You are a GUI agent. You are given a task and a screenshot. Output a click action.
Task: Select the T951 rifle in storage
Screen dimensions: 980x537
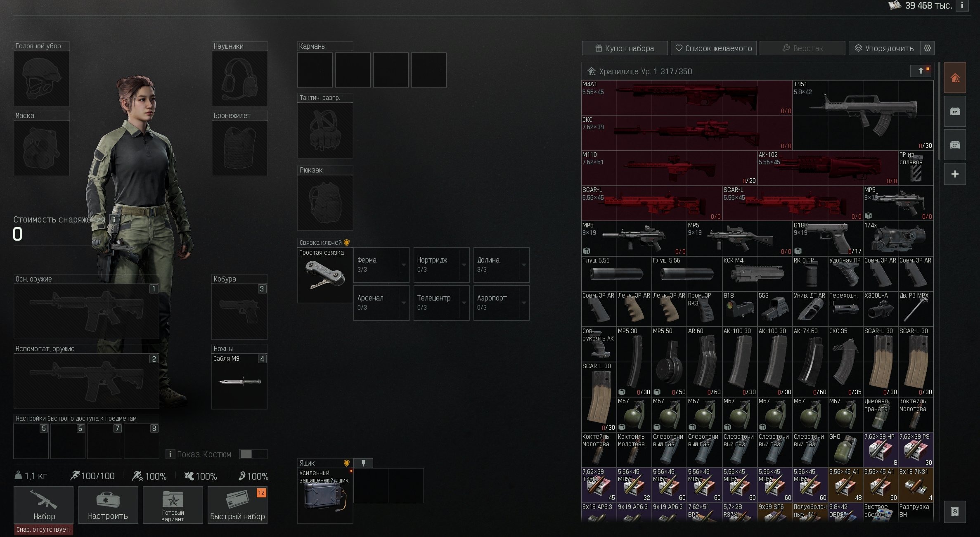(863, 115)
